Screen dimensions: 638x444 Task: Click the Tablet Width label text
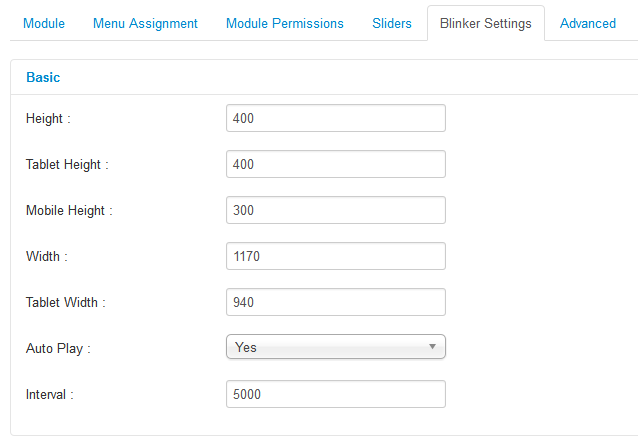coord(65,302)
